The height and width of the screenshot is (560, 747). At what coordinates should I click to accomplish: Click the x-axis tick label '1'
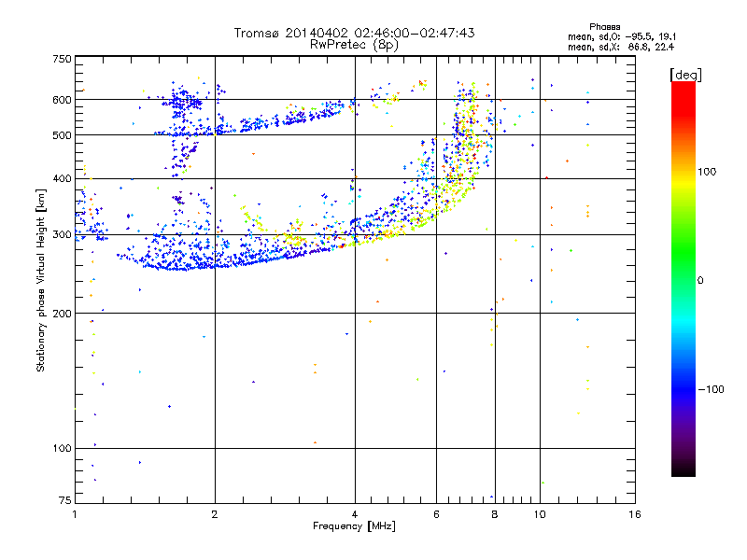coord(75,514)
